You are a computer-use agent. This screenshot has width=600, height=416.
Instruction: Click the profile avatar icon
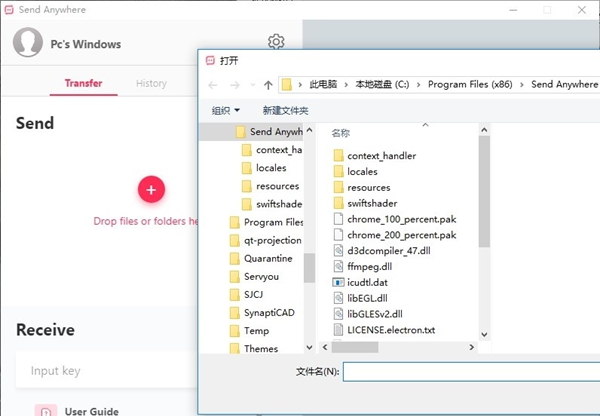[28, 42]
